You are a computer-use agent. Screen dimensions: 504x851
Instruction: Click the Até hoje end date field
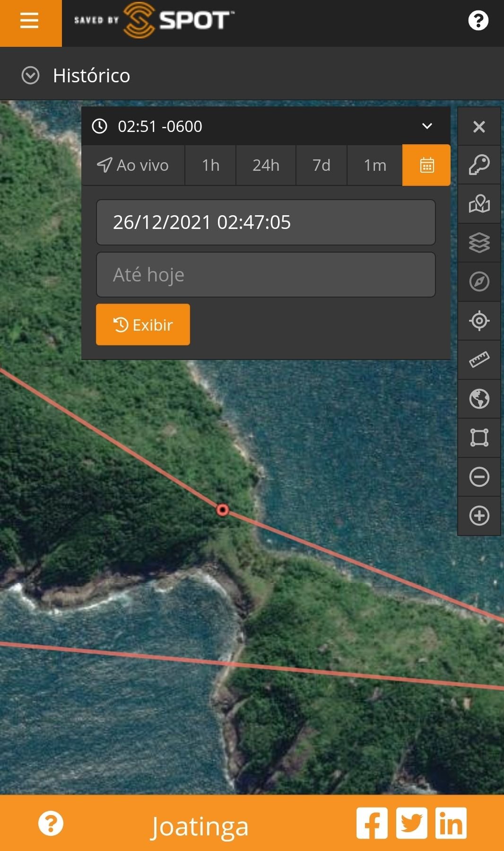point(266,275)
